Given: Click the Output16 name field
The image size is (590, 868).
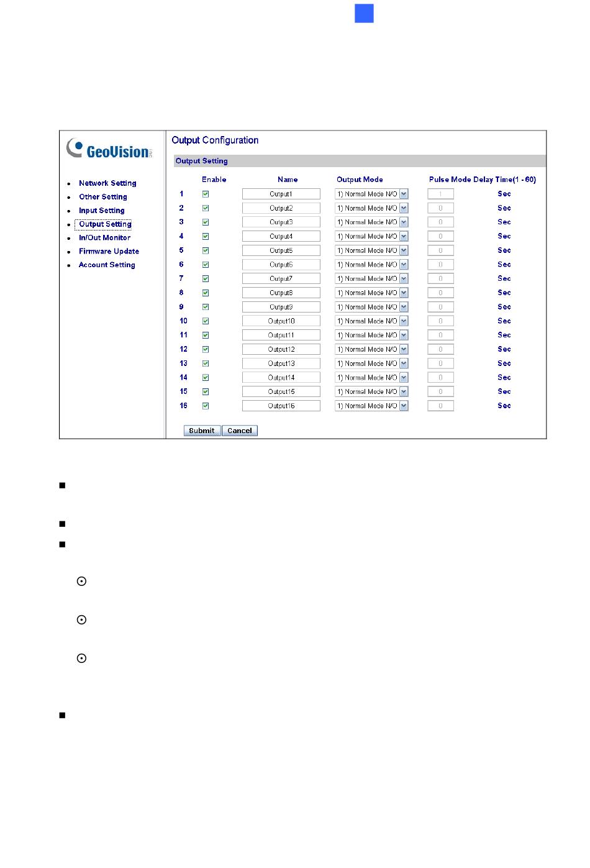Looking at the screenshot, I should click(281, 406).
